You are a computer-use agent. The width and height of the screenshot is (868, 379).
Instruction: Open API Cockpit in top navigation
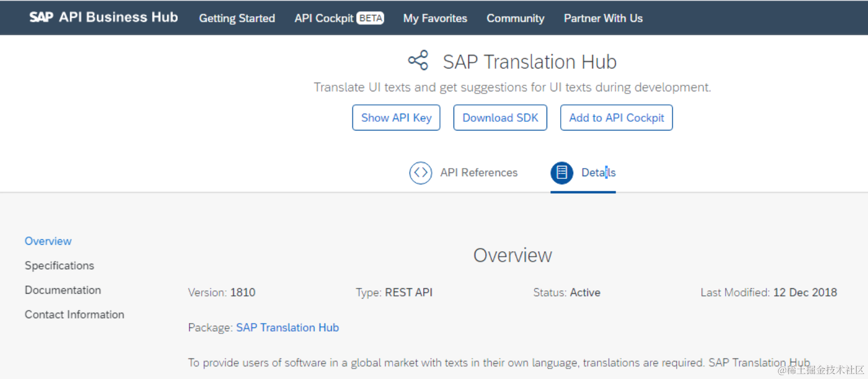coord(324,18)
